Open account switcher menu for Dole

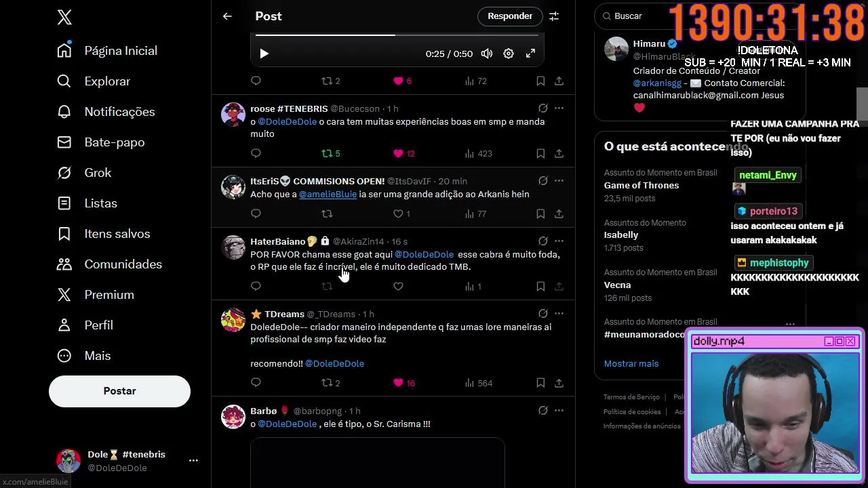pyautogui.click(x=193, y=460)
